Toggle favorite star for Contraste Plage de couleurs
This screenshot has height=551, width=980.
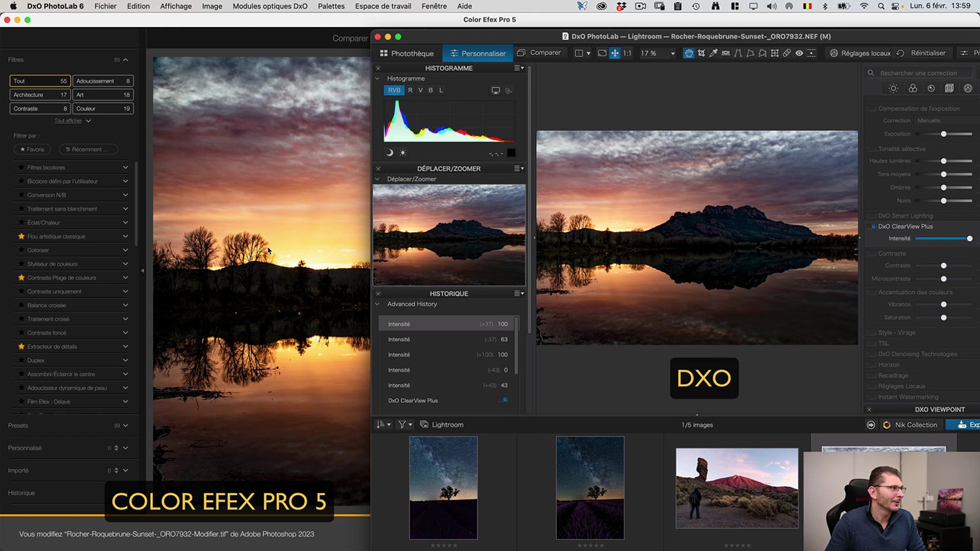point(21,278)
